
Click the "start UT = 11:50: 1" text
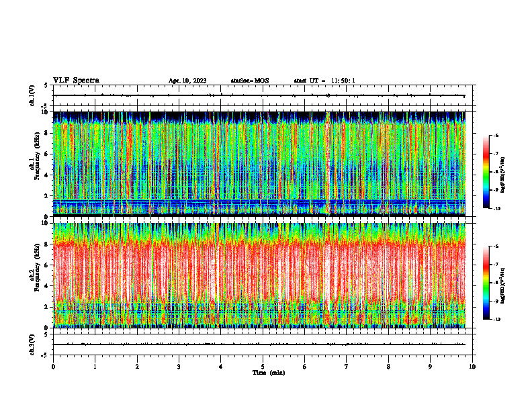324,81
